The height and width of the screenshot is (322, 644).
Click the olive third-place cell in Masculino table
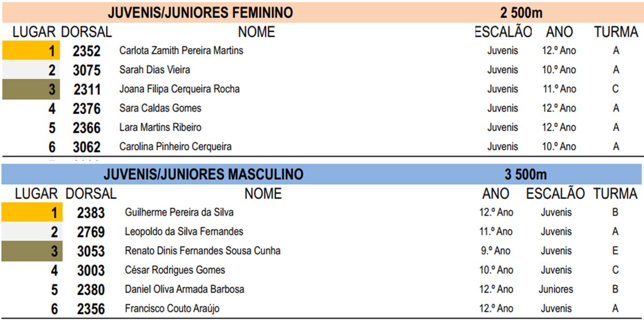(32, 251)
